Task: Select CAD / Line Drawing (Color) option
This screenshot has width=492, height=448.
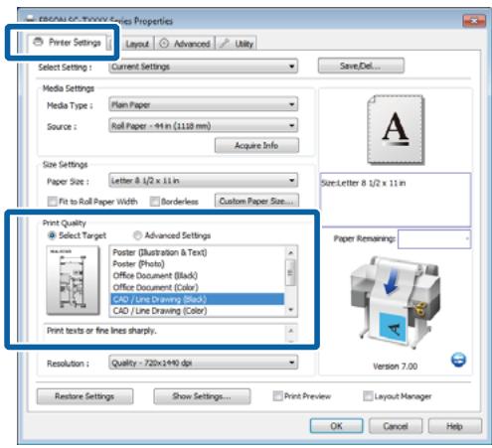Action: (x=197, y=311)
